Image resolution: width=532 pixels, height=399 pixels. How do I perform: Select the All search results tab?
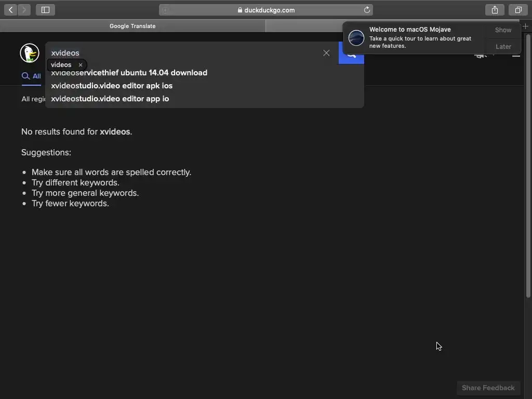31,76
